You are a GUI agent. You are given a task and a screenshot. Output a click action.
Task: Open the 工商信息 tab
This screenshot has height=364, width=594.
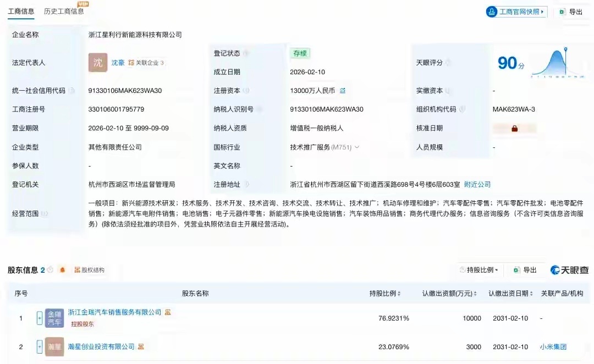tap(21, 12)
